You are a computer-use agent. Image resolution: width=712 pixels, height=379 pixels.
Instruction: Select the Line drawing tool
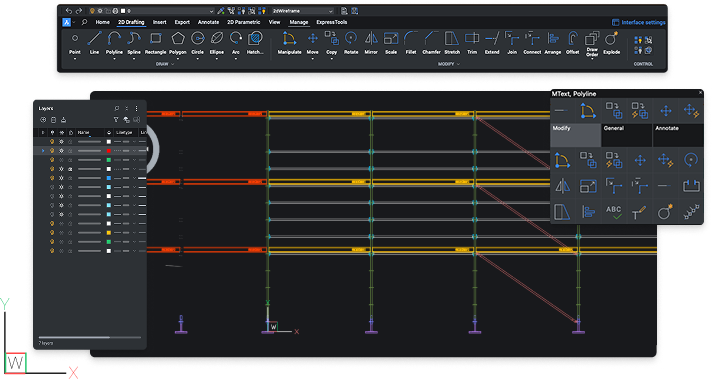pos(94,43)
